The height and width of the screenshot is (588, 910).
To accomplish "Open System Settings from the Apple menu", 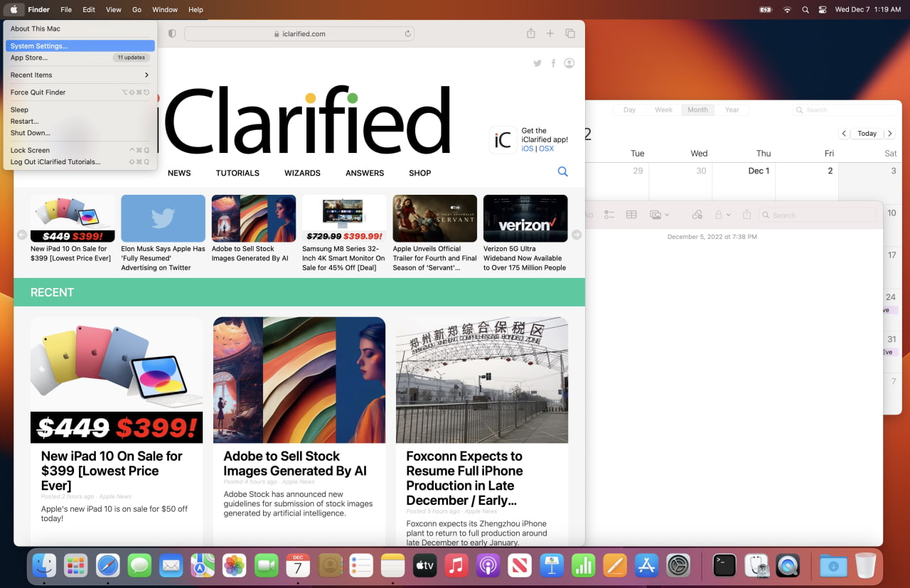I will 41,46.
